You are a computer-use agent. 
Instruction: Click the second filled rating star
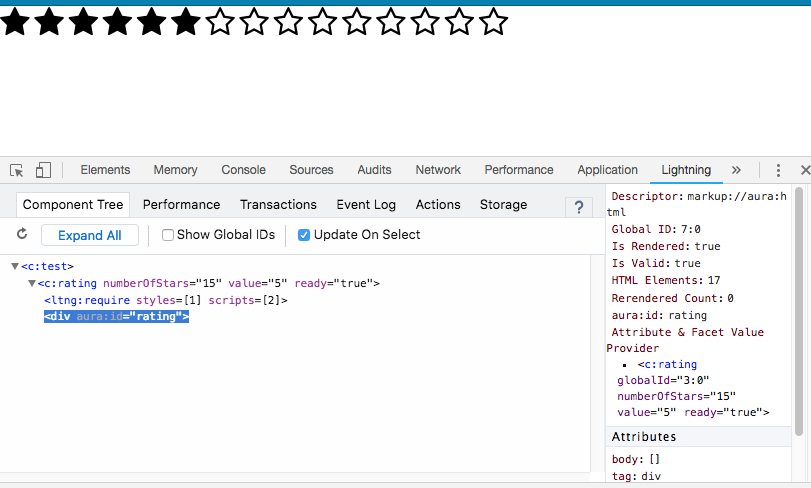[49, 22]
